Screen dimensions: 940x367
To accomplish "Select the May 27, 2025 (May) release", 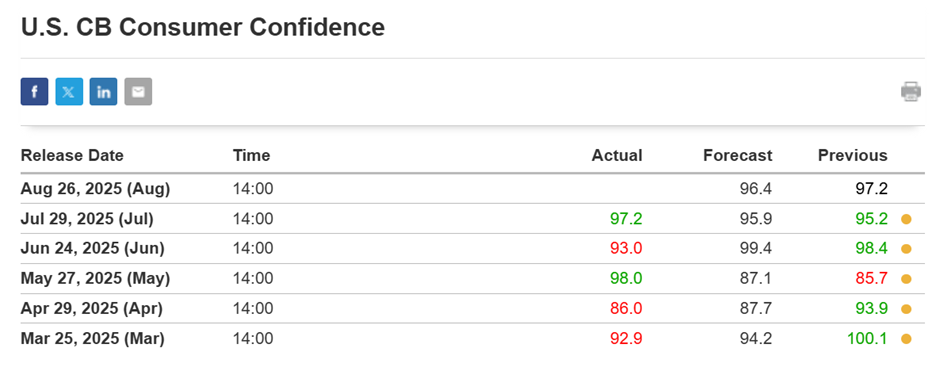I will click(x=472, y=278).
